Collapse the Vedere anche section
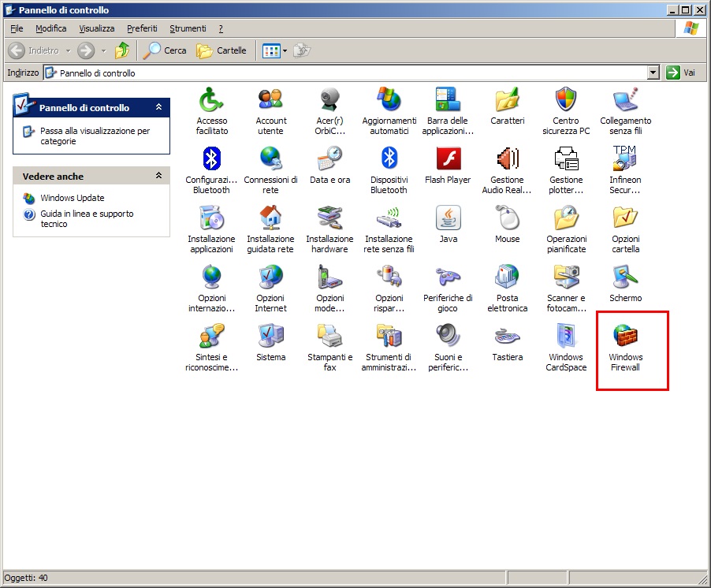711x588 pixels. (158, 176)
